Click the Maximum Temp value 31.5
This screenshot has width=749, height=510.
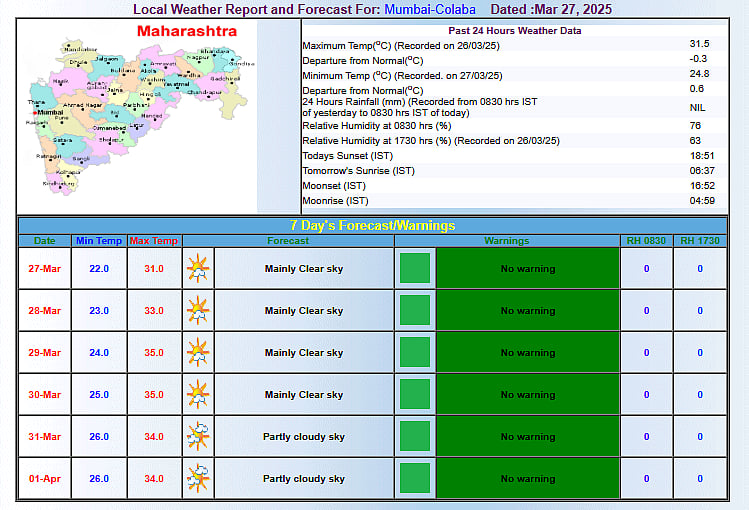(699, 43)
